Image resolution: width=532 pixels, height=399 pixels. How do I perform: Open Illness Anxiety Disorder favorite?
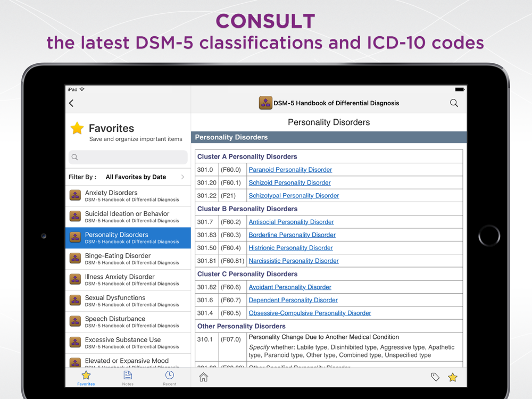tap(128, 280)
